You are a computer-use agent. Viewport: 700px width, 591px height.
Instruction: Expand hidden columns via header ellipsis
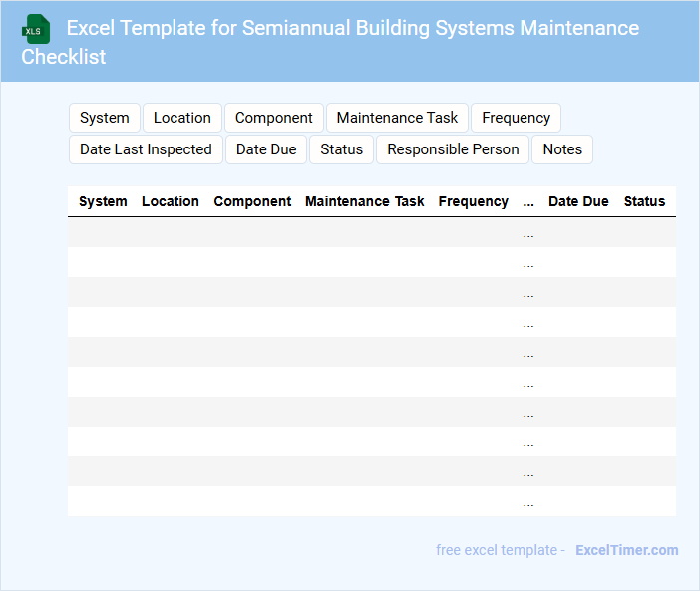point(528,201)
